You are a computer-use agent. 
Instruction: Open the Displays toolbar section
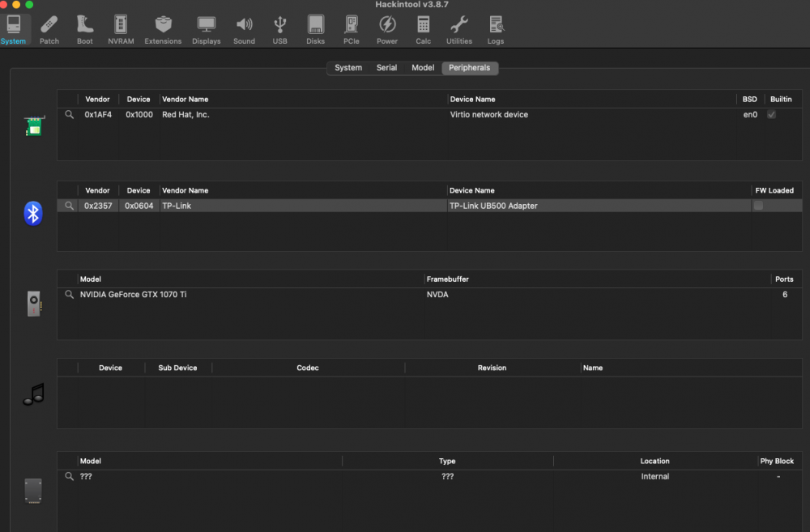pyautogui.click(x=206, y=30)
